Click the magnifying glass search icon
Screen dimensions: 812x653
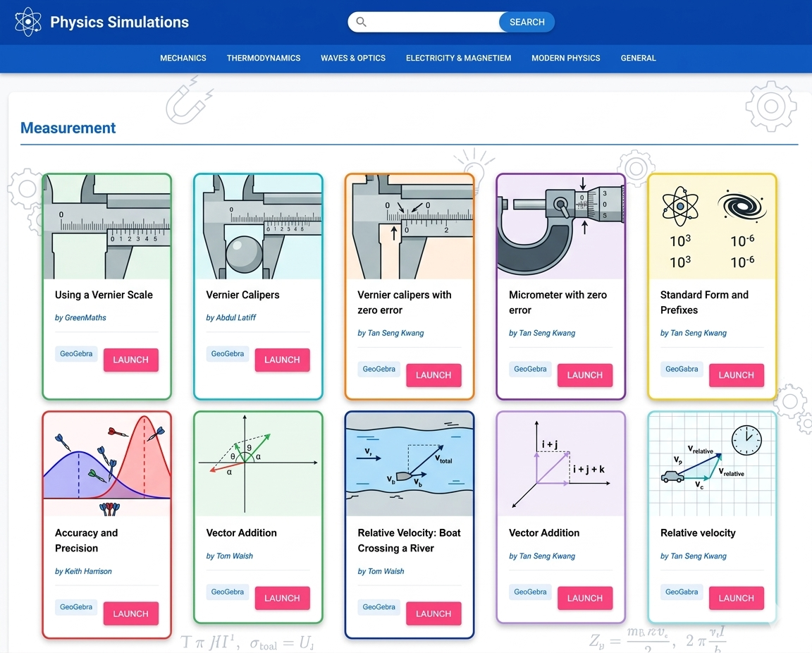coord(362,22)
